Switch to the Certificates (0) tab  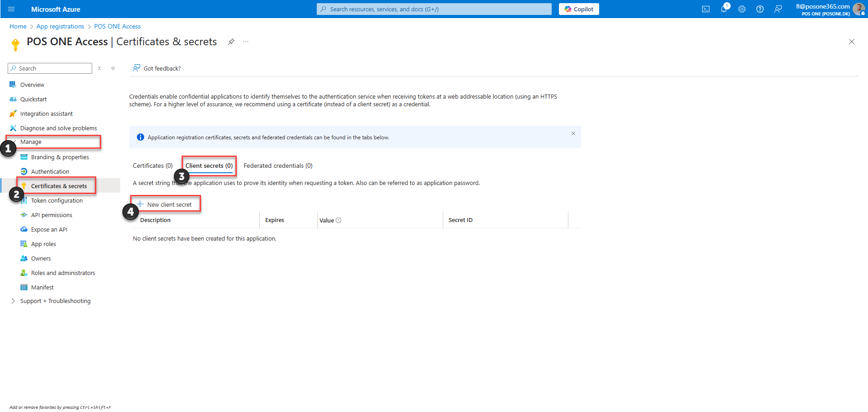pos(153,166)
